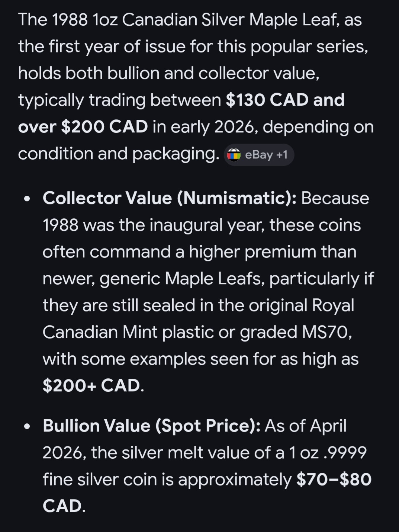Image resolution: width=399 pixels, height=532 pixels.
Task: Click the bold $70–$80 price range
Action: 334,480
